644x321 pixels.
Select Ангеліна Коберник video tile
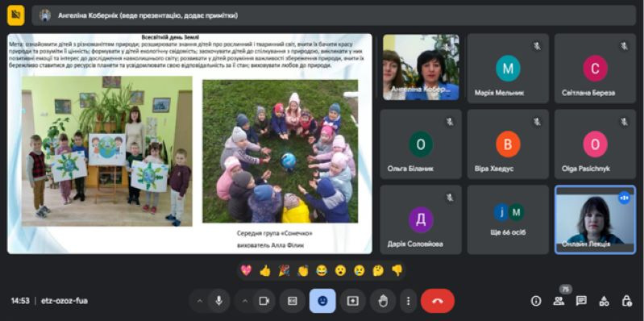pos(421,67)
